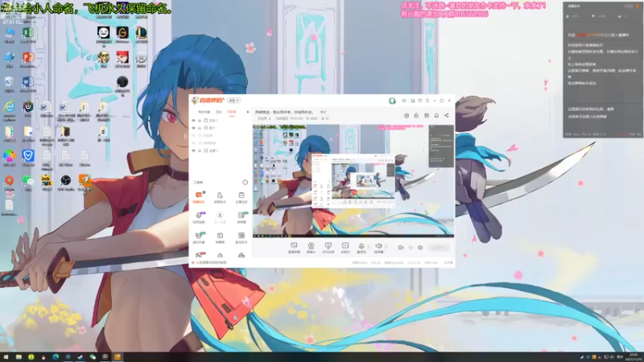Toggle the lock of the text source row
Viewport: 644px width, 362px height.
pos(200,121)
